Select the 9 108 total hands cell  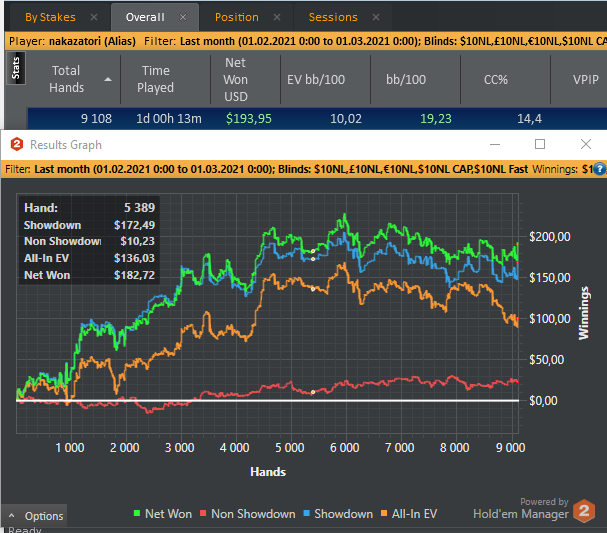(96, 118)
